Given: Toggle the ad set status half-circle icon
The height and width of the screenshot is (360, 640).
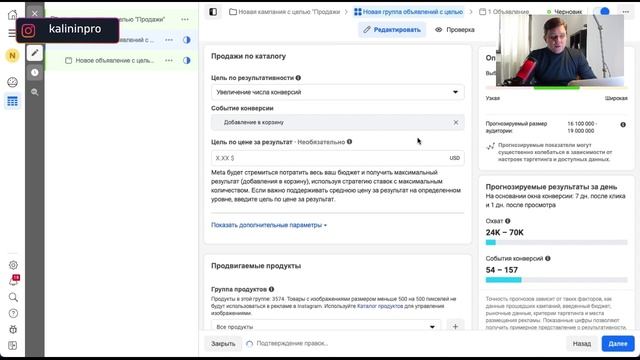Looking at the screenshot, I should 187,40.
